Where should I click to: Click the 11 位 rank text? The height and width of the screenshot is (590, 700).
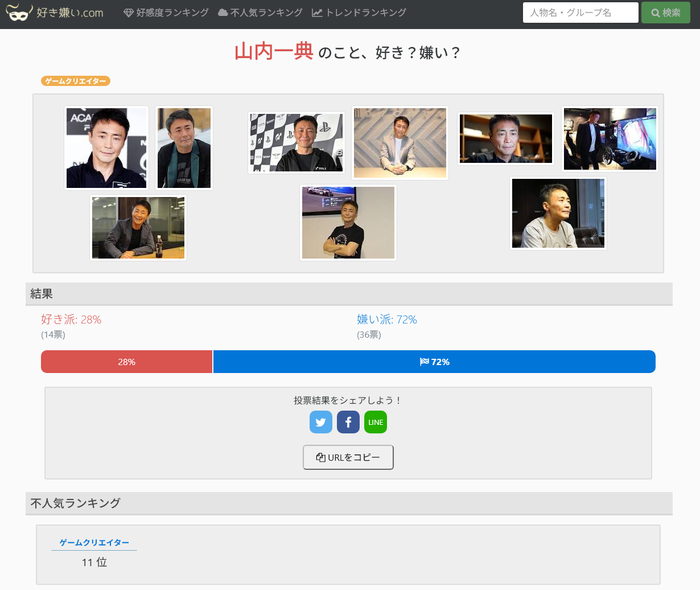pyautogui.click(x=94, y=562)
